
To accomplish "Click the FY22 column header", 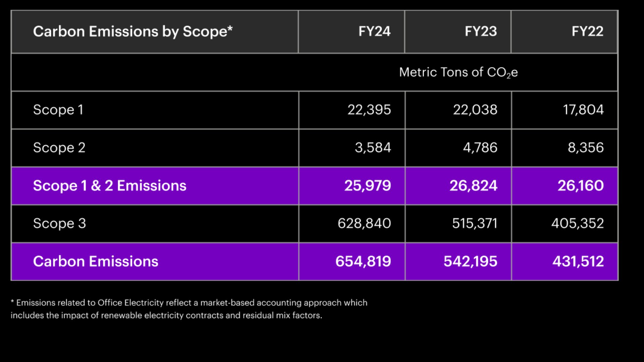I will 587,32.
